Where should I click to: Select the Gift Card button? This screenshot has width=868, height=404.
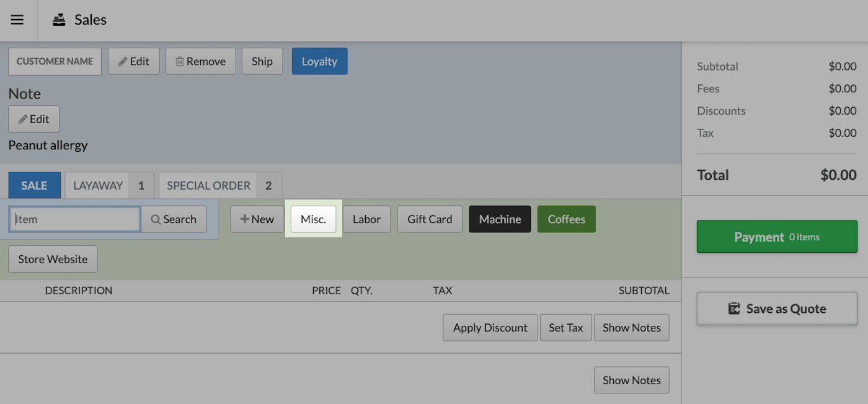click(x=430, y=219)
